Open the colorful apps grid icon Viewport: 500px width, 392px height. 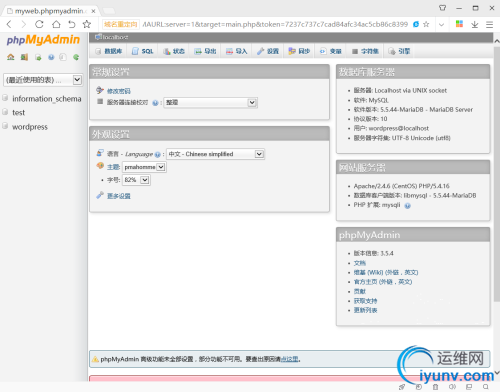[459, 24]
